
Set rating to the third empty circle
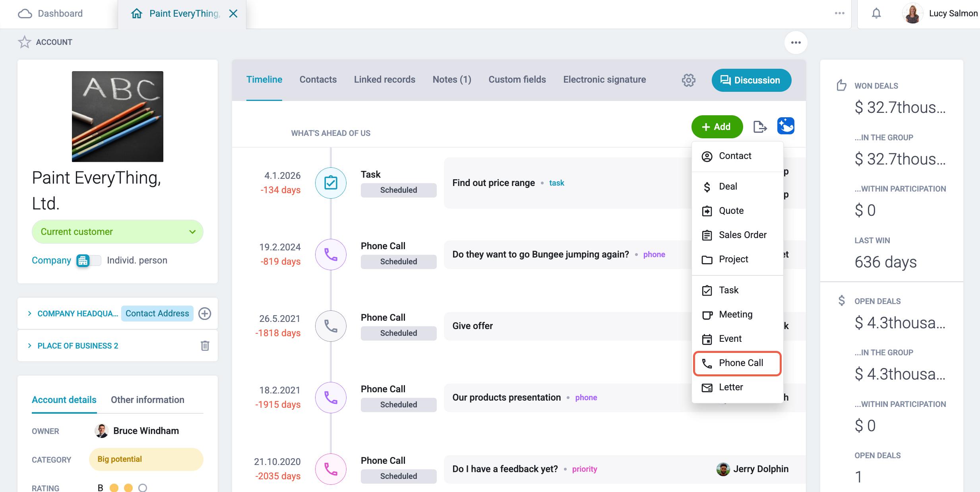pyautogui.click(x=143, y=488)
